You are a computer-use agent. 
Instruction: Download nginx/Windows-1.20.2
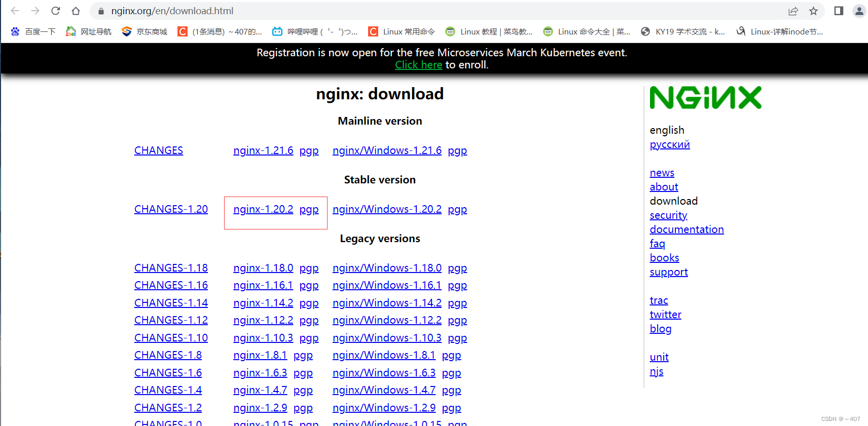coord(387,209)
